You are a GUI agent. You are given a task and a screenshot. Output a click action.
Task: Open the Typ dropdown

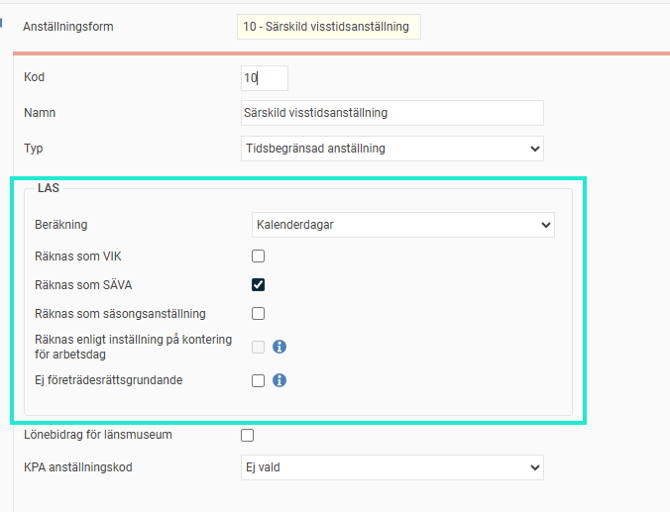[390, 149]
